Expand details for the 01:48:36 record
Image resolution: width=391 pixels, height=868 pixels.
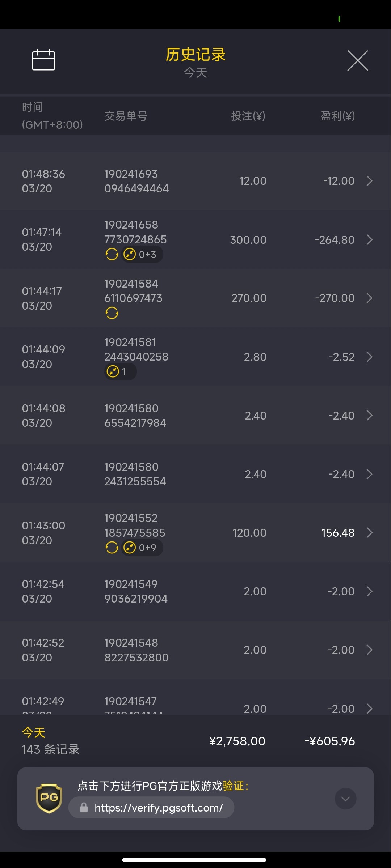369,181
